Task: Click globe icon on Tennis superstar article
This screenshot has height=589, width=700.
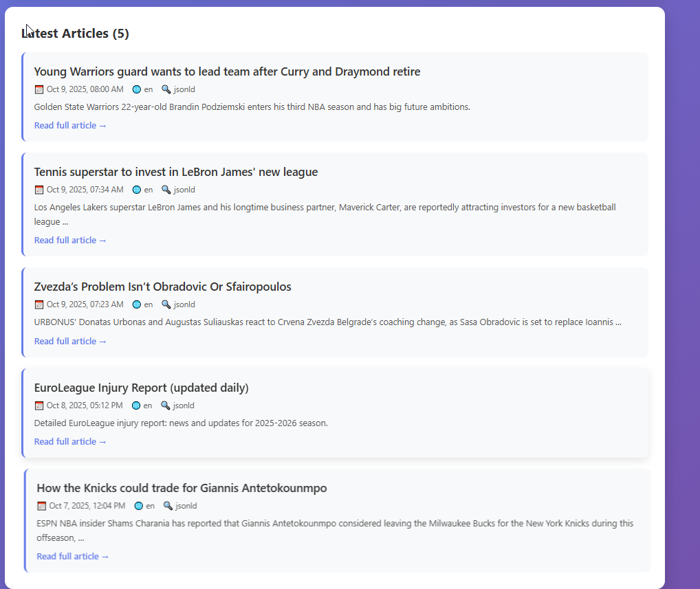Action: click(x=137, y=190)
